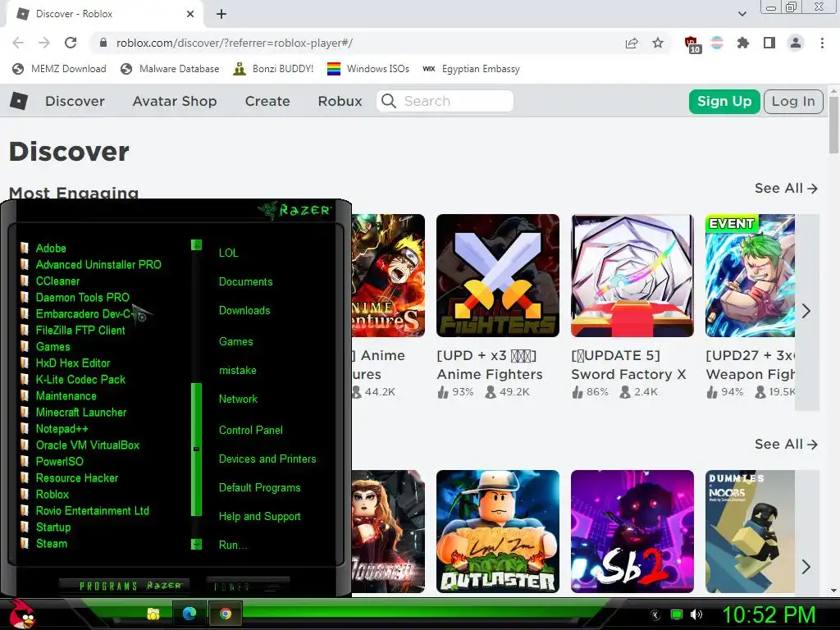Click the green Sign Up button
Image resolution: width=840 pixels, height=630 pixels.
click(x=724, y=101)
